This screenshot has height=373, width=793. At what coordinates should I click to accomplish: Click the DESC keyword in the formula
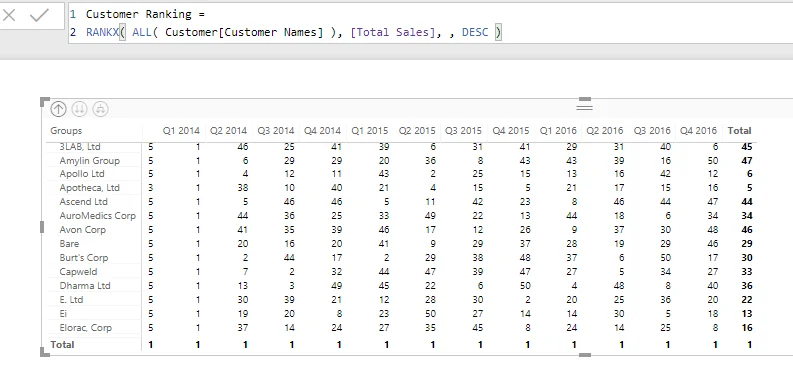[475, 32]
